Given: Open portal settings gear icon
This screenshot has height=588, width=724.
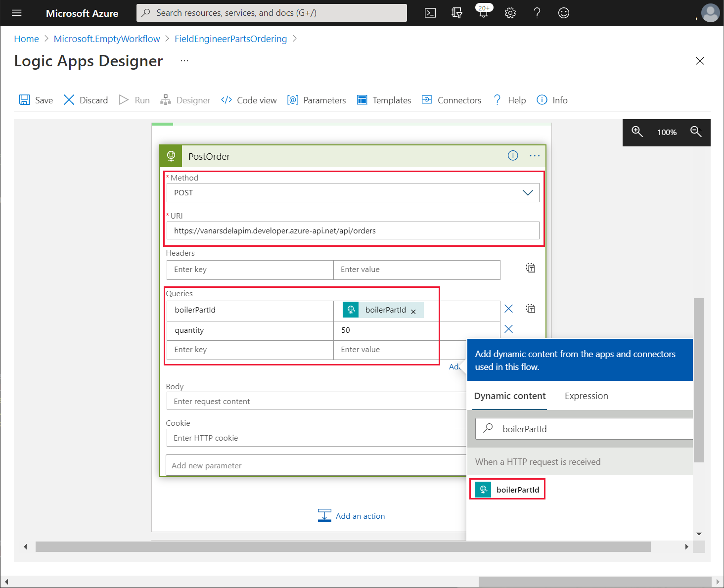Looking at the screenshot, I should pos(510,13).
